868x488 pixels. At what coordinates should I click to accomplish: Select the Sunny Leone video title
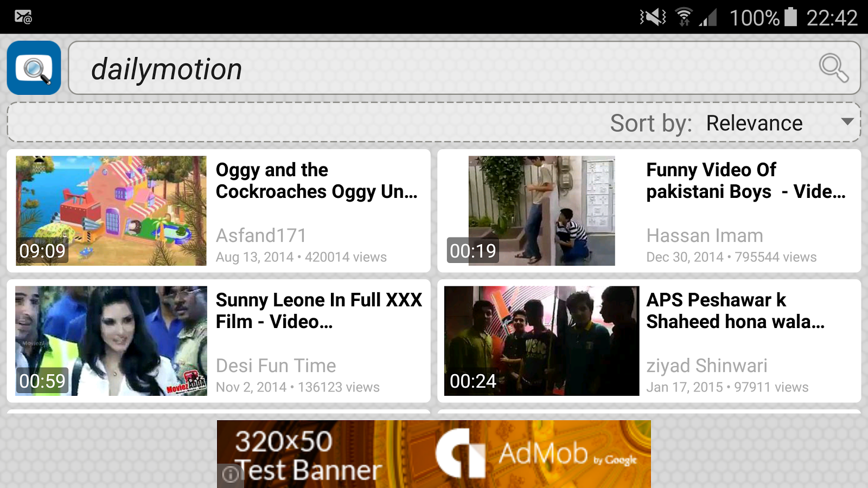tap(319, 311)
